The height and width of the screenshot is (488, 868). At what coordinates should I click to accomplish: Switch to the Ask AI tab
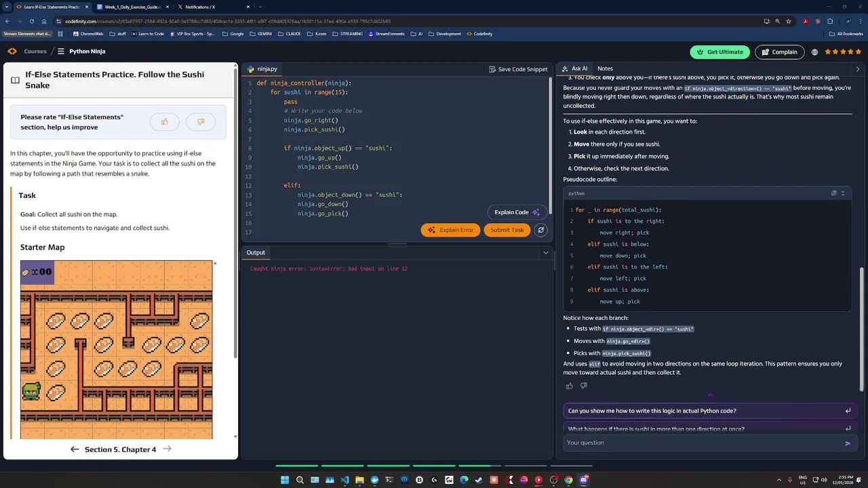tap(574, 68)
